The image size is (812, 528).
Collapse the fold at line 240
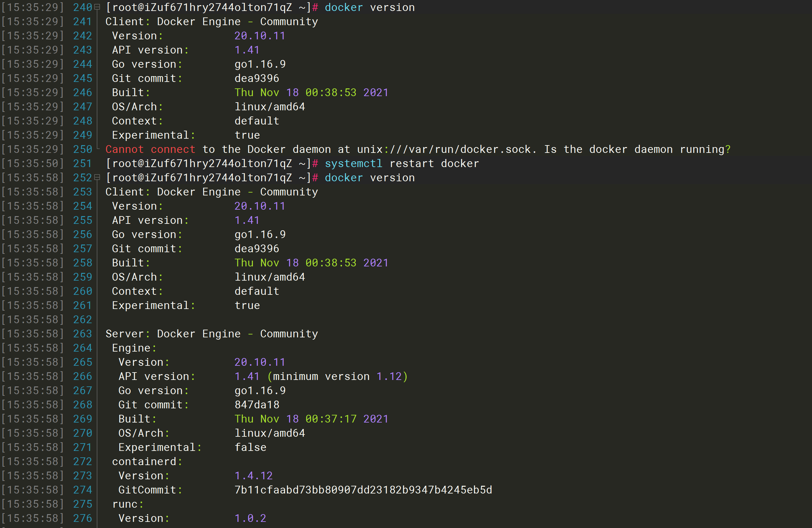click(x=97, y=7)
